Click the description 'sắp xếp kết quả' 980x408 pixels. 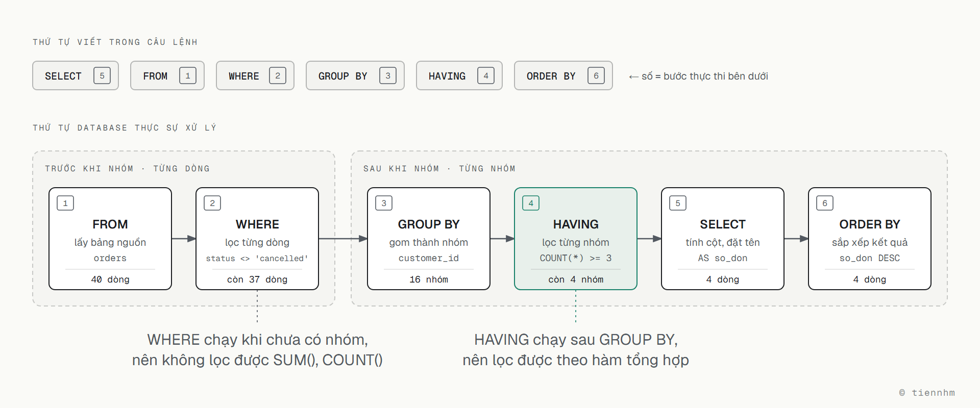pyautogui.click(x=870, y=242)
